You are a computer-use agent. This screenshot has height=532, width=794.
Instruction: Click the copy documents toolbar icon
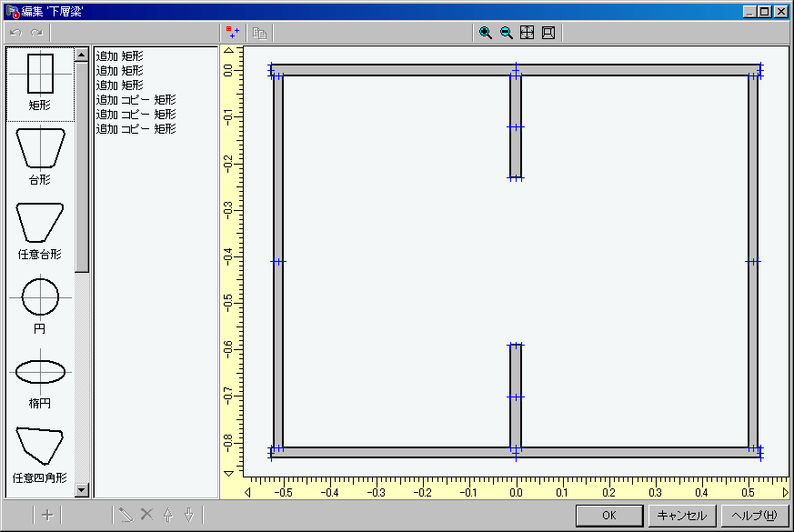[x=259, y=33]
